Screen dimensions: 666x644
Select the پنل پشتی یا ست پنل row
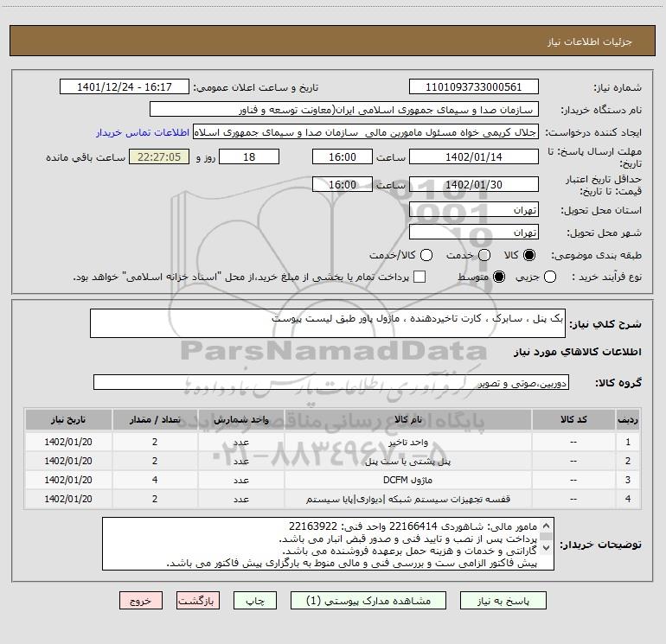pos(333,461)
